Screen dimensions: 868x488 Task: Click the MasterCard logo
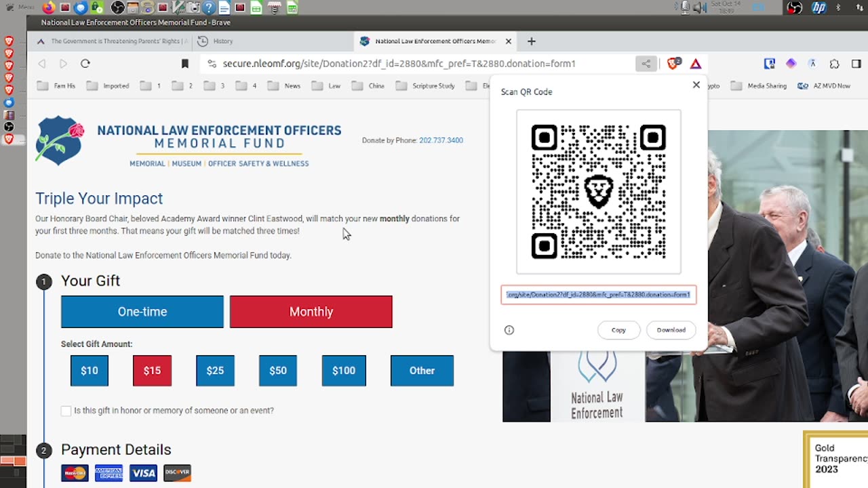[x=75, y=473]
